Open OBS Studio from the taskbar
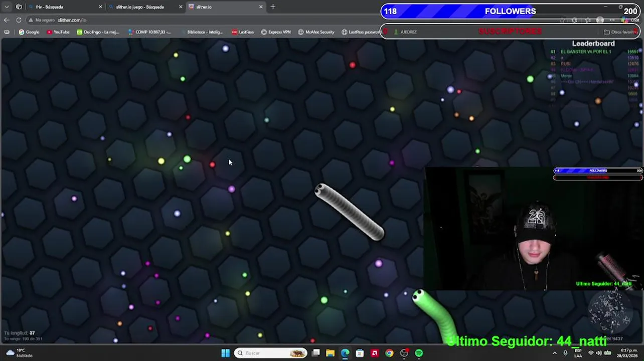Viewport: 644px width, 361px height. click(404, 353)
